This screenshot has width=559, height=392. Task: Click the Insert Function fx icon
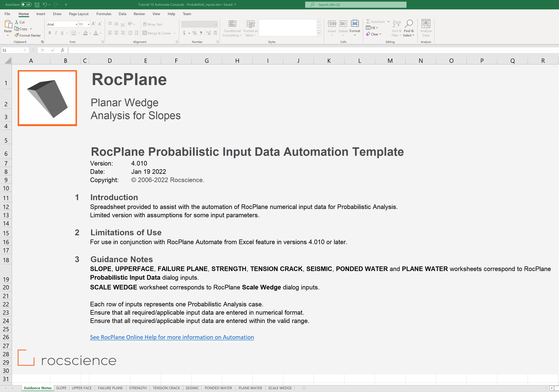click(x=63, y=50)
